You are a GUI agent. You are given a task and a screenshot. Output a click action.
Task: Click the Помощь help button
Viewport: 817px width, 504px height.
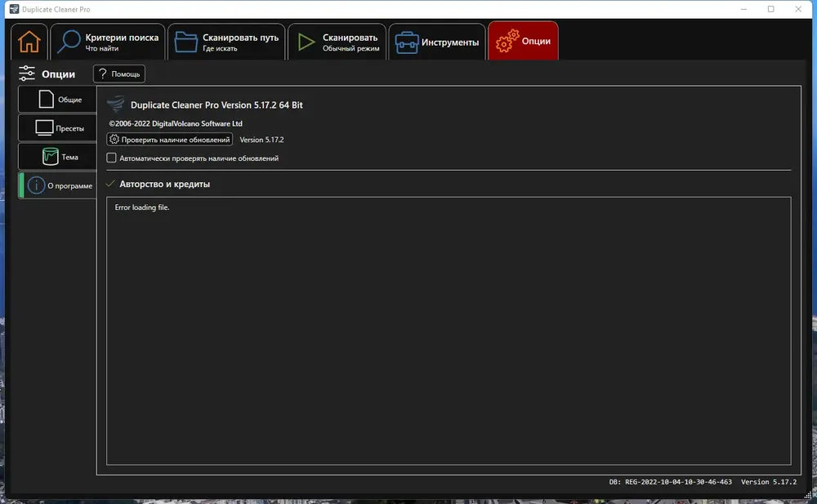tap(119, 74)
